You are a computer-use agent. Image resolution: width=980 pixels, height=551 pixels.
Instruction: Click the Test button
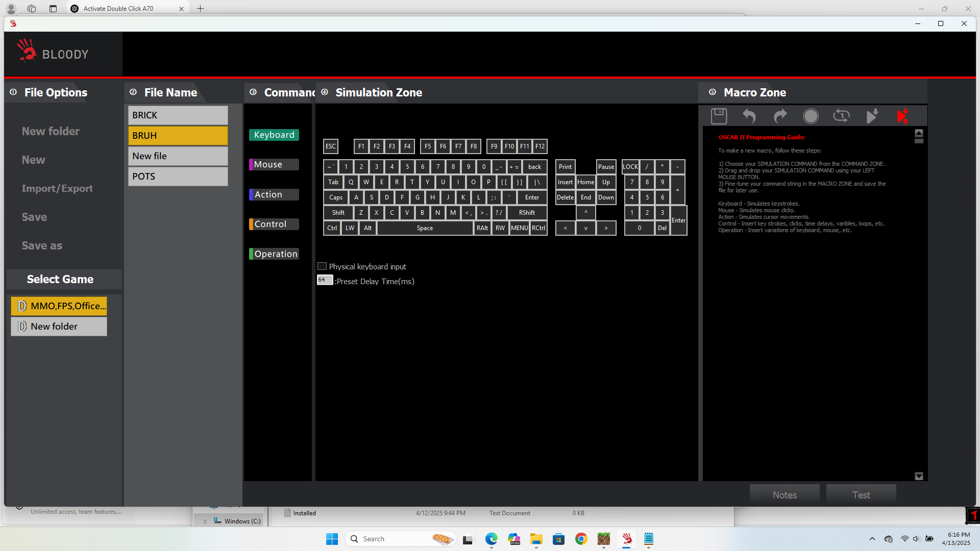(x=861, y=495)
